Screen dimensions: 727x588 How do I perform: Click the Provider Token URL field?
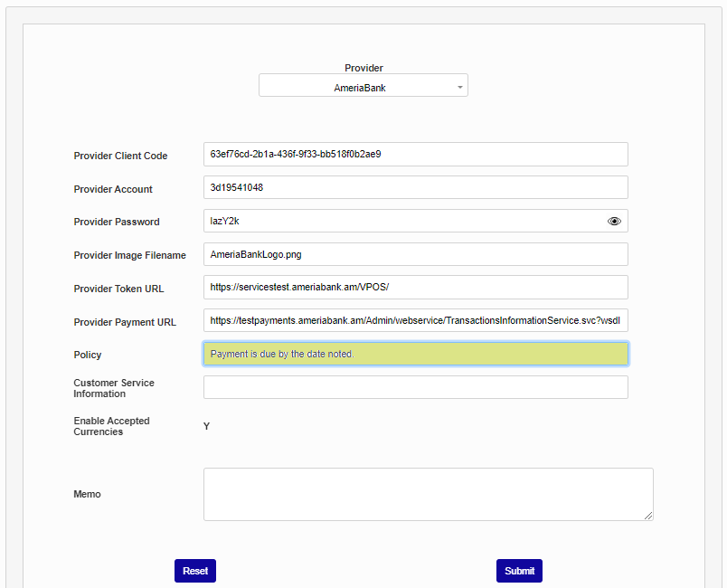pos(415,287)
